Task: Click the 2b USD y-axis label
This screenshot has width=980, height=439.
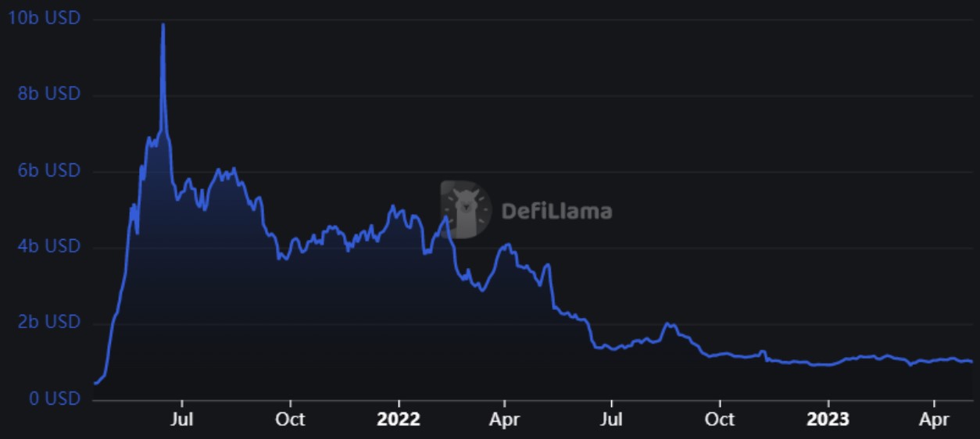Action: [48, 323]
